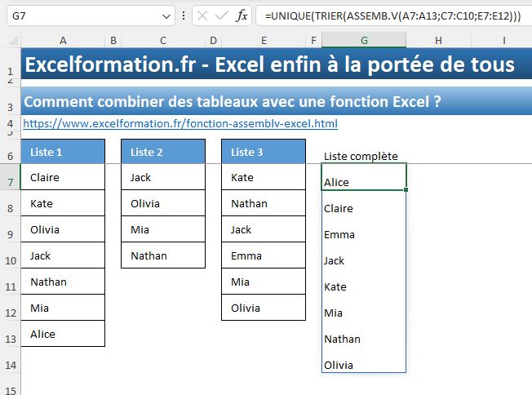Select the Alice cell in Liste 1
The height and width of the screenshot is (395, 532).
[63, 334]
